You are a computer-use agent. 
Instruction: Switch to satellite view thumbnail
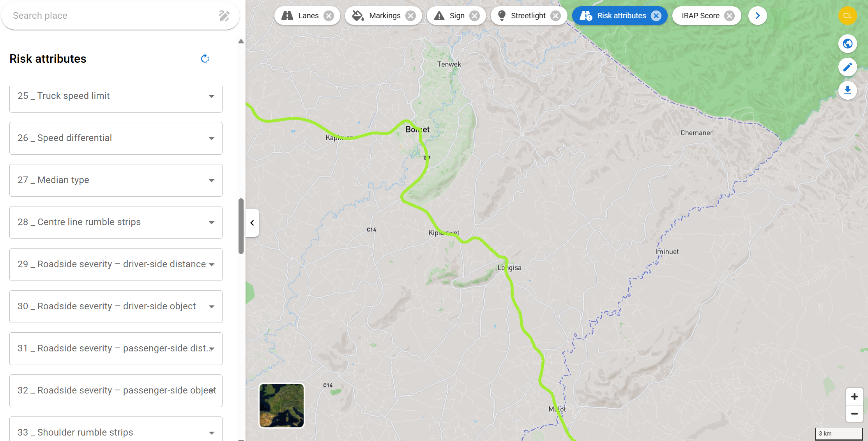pos(281,405)
